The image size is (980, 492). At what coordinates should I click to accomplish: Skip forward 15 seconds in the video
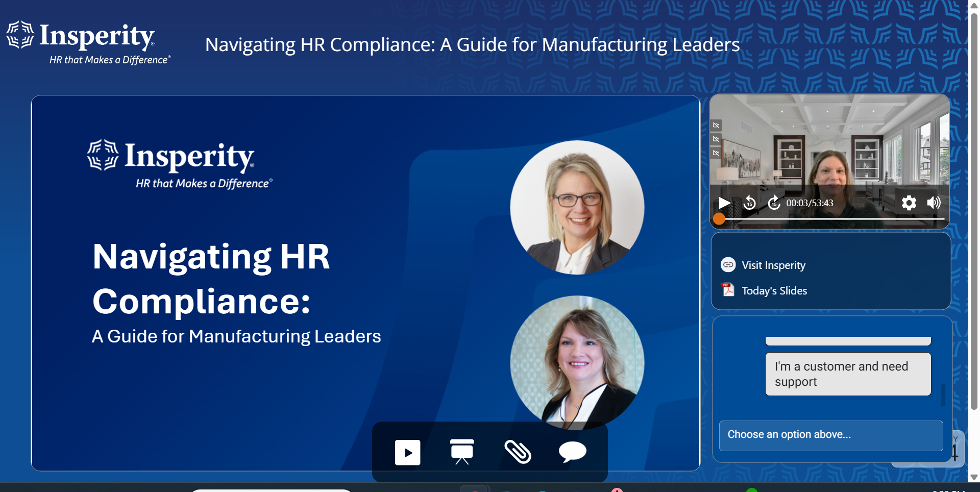click(774, 203)
